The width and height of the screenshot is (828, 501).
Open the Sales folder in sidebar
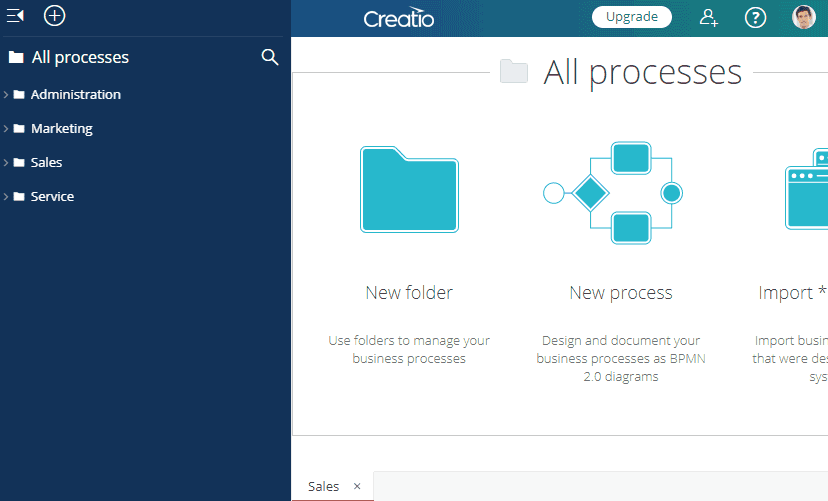pos(46,163)
